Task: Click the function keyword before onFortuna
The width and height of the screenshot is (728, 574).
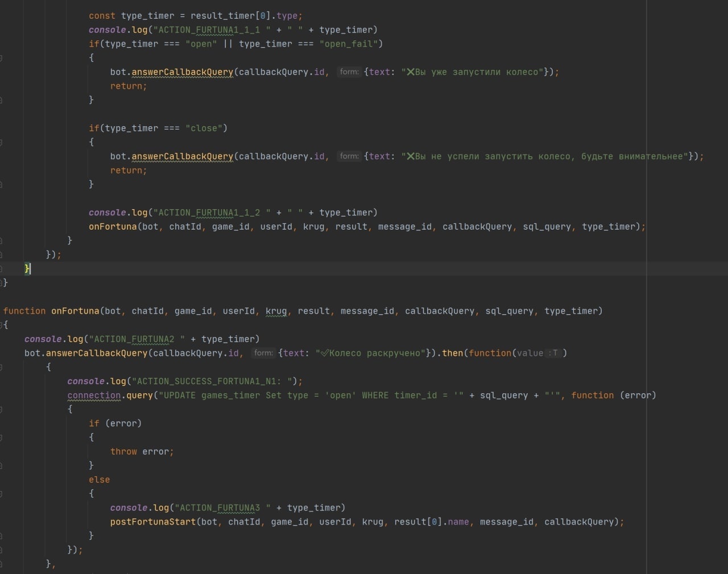Action: click(x=24, y=311)
